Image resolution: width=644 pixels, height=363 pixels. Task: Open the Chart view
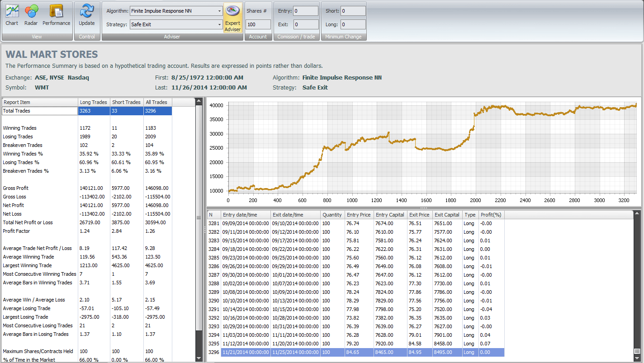tap(12, 16)
